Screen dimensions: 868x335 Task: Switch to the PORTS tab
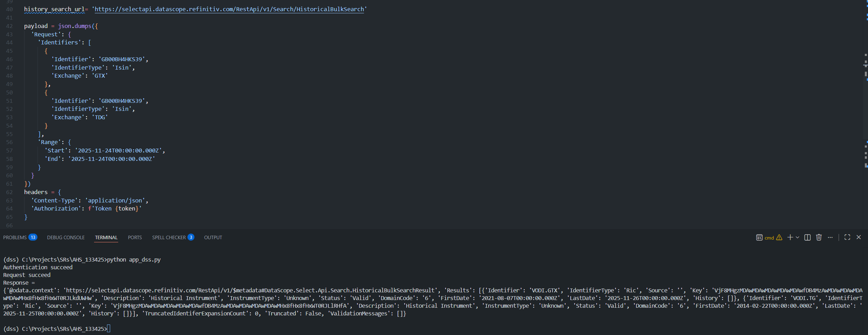click(135, 237)
